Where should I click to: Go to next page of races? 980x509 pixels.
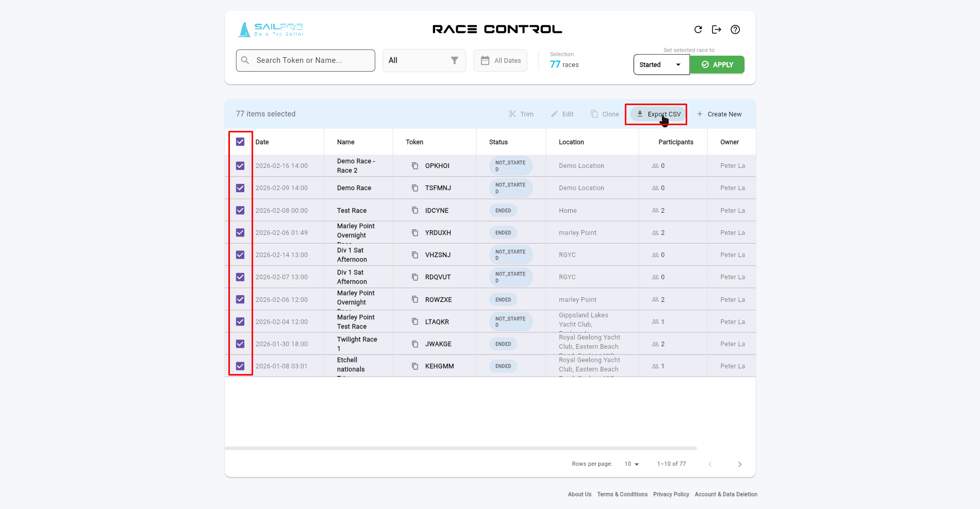click(x=740, y=464)
